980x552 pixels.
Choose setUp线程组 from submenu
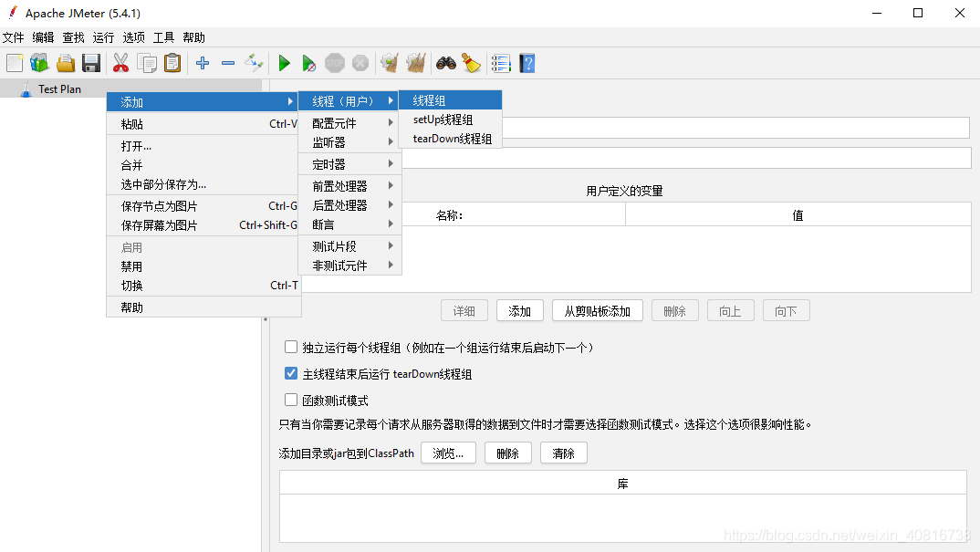[x=450, y=120]
